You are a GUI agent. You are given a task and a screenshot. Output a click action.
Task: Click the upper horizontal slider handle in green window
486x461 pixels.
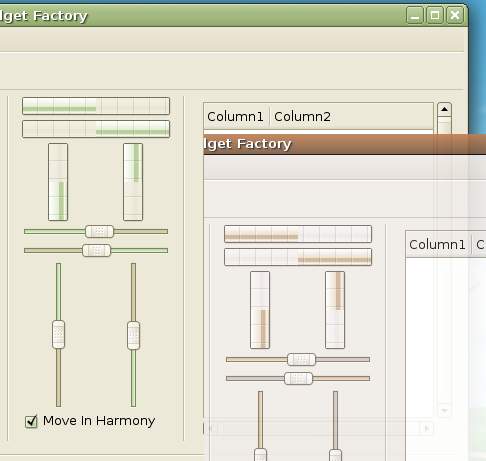pos(99,231)
